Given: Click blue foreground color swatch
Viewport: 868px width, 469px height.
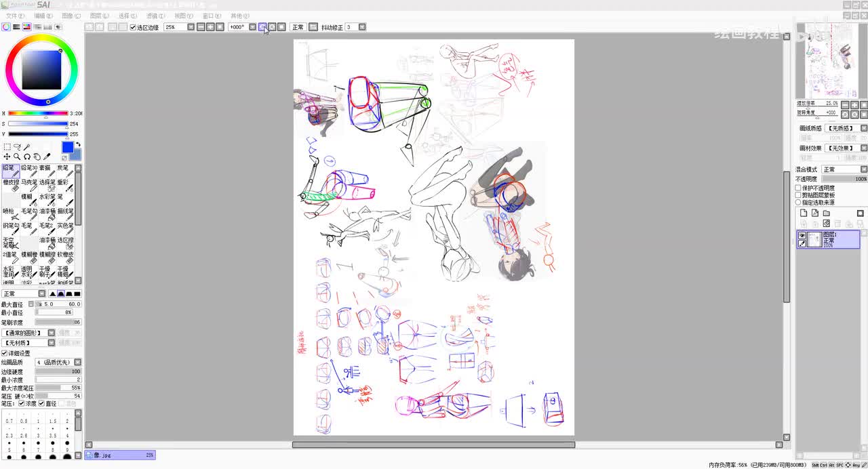Looking at the screenshot, I should pos(67,147).
